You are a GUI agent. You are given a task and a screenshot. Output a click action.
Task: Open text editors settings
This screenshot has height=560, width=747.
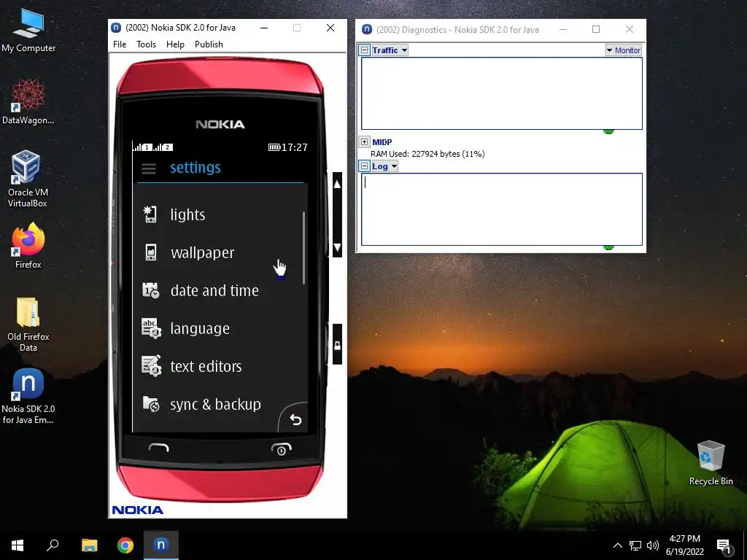pyautogui.click(x=219, y=366)
